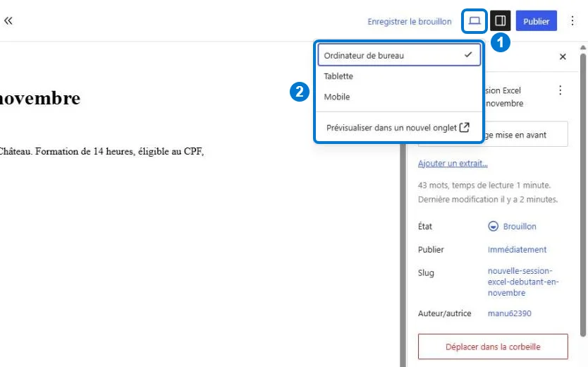Click the image mise en avant box
This screenshot has width=588, height=367.
tap(525, 134)
